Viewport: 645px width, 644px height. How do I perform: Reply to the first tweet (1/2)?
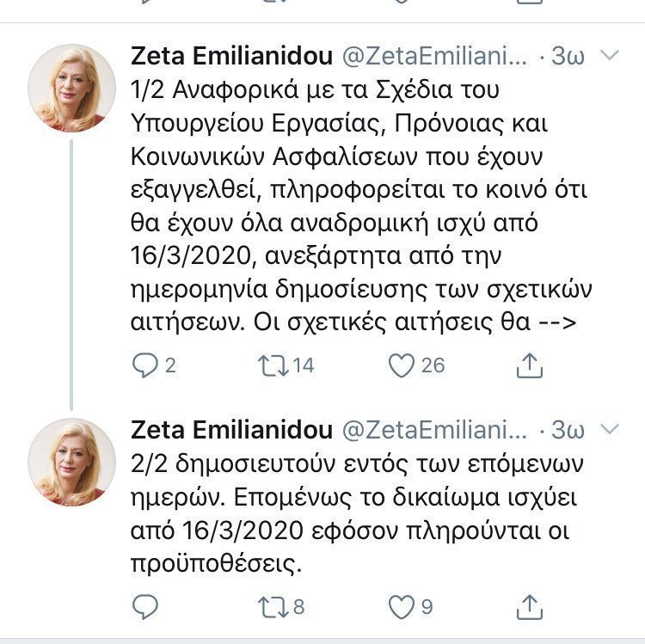[144, 365]
